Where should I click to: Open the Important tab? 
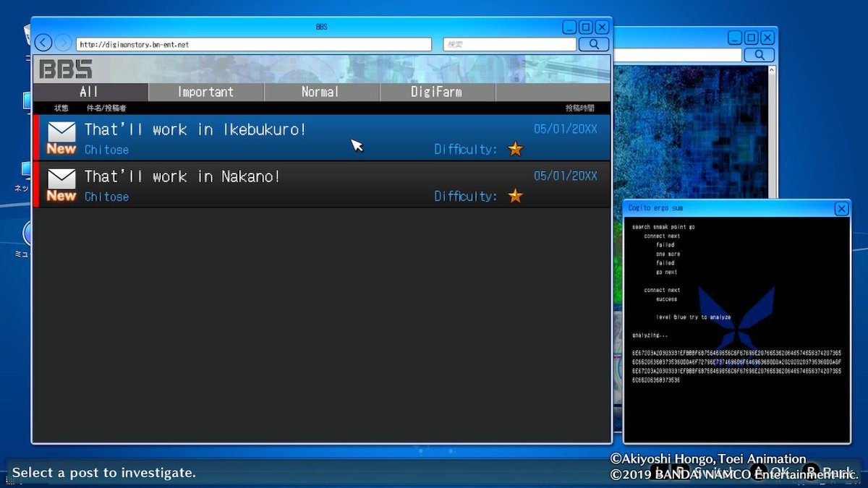click(x=206, y=92)
